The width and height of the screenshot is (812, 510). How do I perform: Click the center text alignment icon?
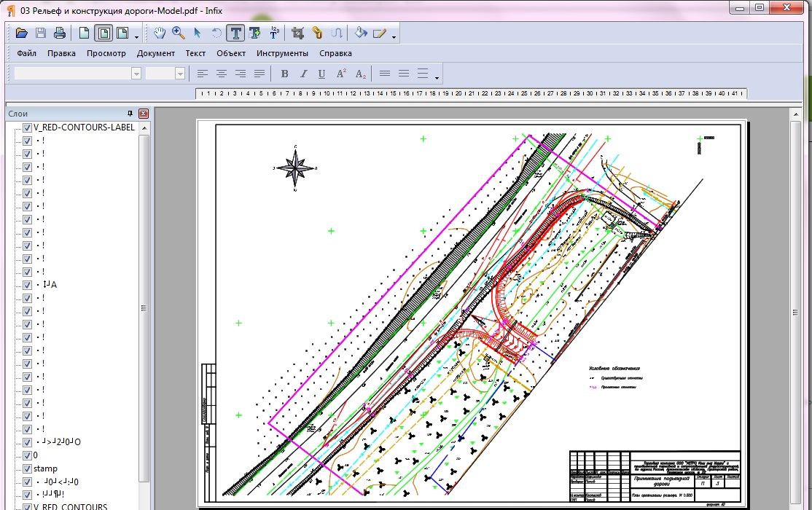pos(222,74)
